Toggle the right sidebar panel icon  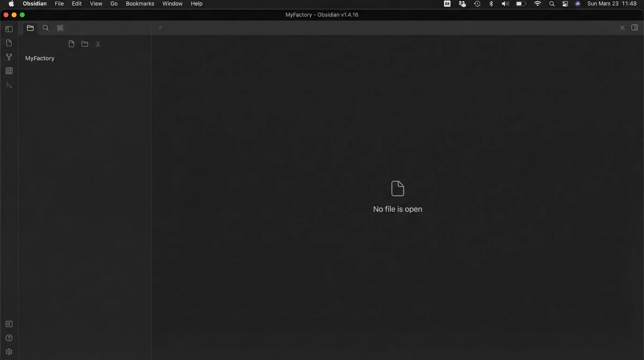click(x=634, y=27)
